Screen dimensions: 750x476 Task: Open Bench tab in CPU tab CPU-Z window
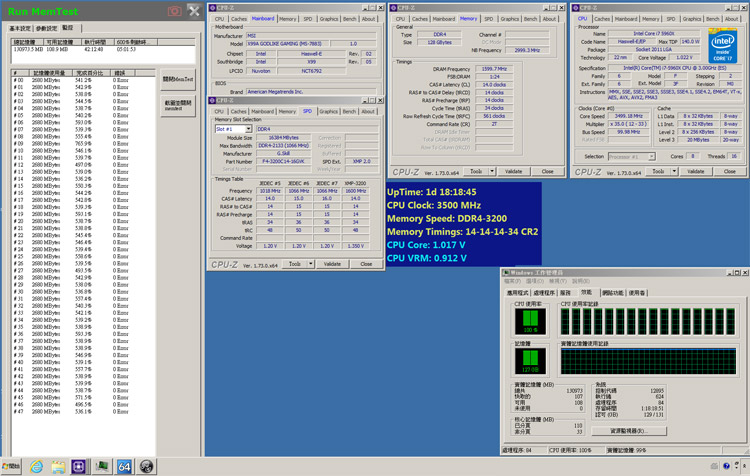712,19
